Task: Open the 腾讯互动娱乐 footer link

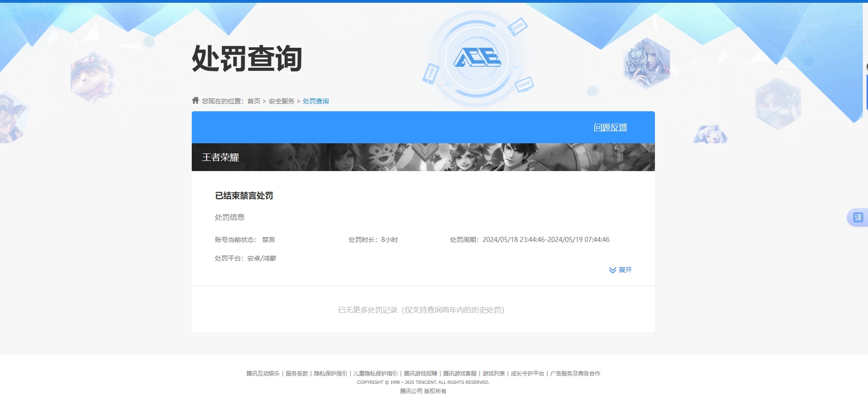Action: tap(263, 373)
